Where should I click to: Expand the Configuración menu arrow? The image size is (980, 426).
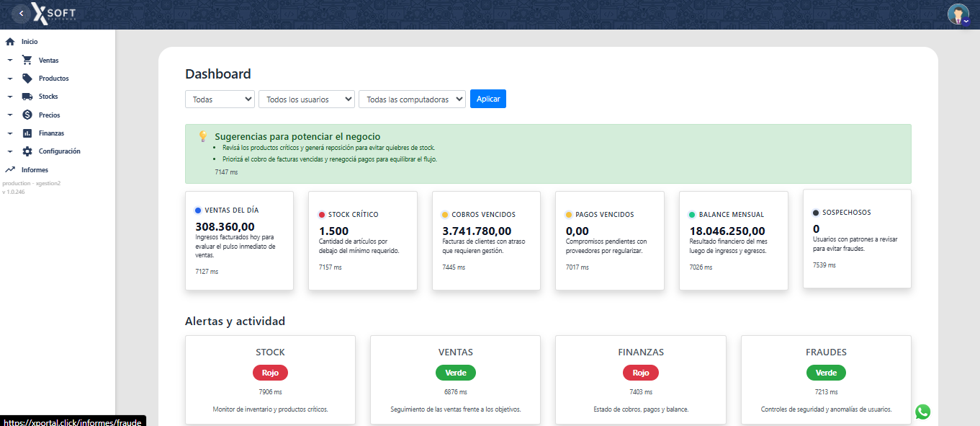(10, 151)
